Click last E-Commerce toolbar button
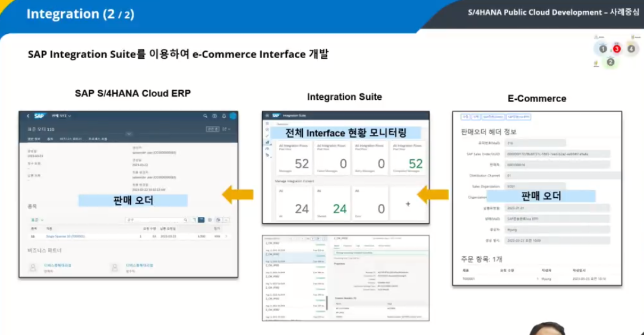The width and height of the screenshot is (644, 335). click(518, 117)
